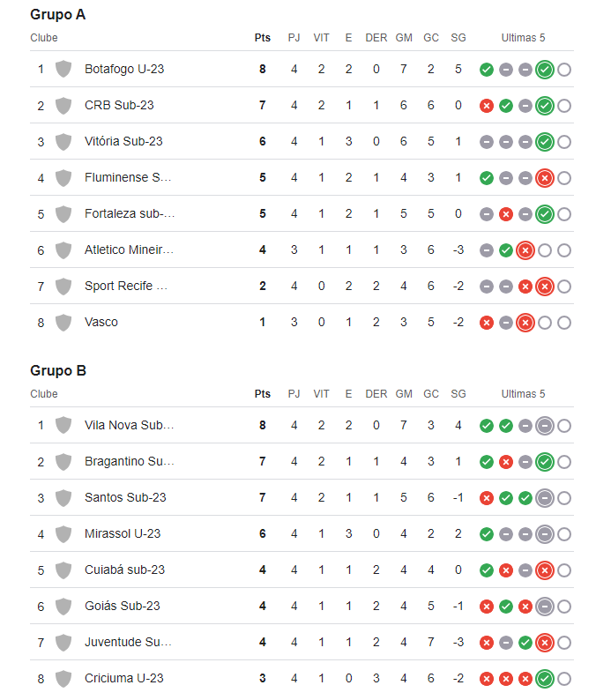Image resolution: width=596 pixels, height=700 pixels.
Task: Click Criciuma U-23's highlighted win icon
Action: pyautogui.click(x=545, y=679)
